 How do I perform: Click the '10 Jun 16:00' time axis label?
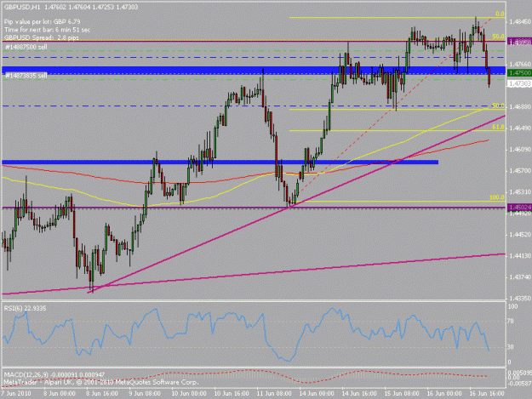tap(232, 393)
